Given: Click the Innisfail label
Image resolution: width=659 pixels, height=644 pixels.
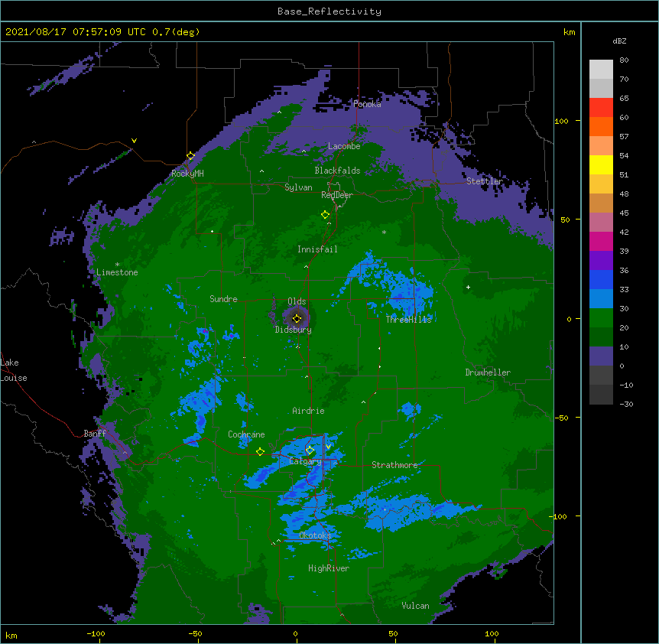Looking at the screenshot, I should (x=317, y=249).
